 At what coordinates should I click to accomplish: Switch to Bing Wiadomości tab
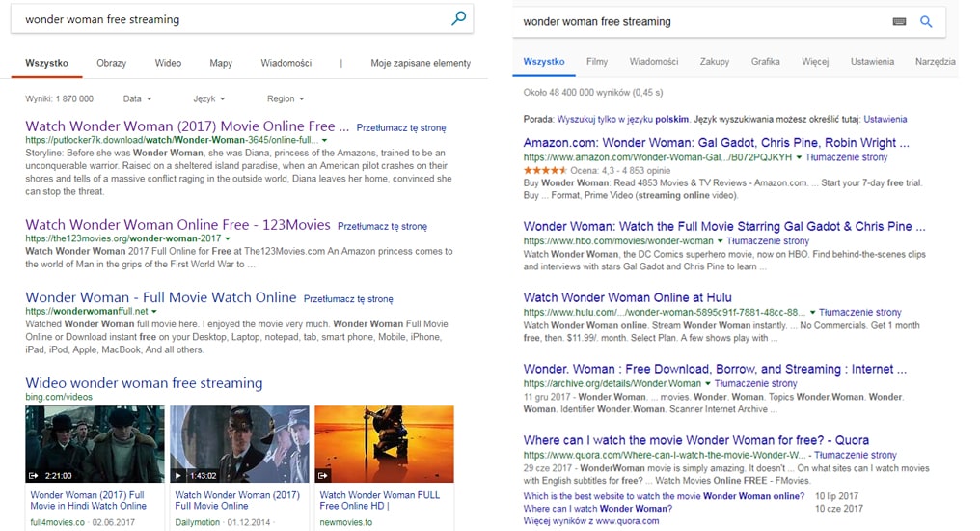click(x=286, y=63)
